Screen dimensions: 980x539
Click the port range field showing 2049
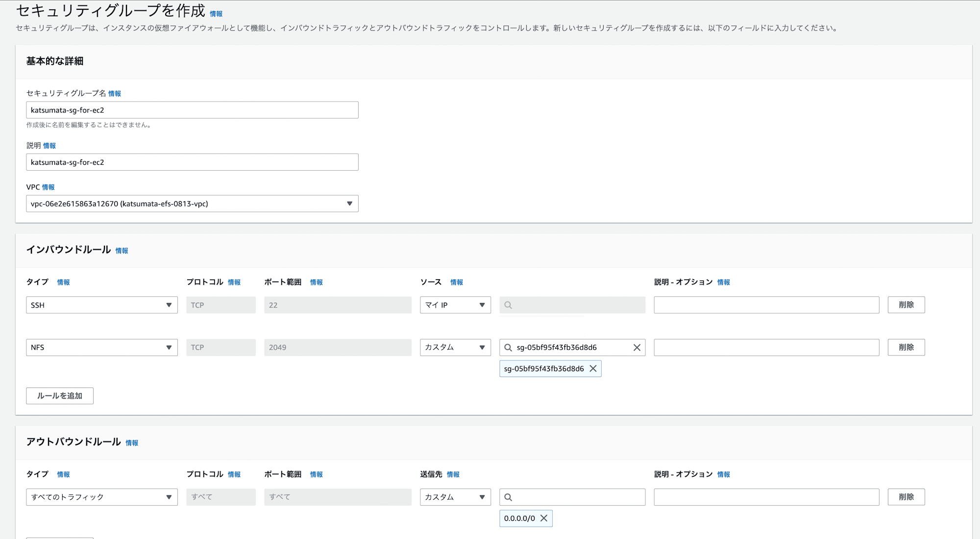tap(338, 347)
